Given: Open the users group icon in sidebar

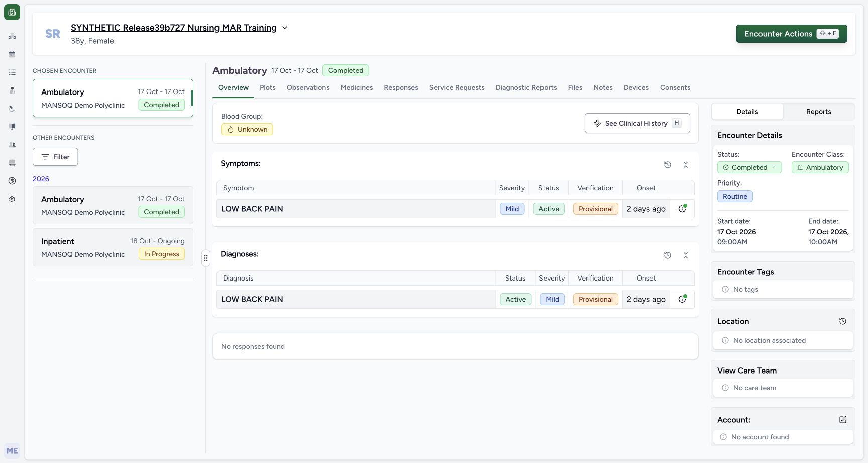Looking at the screenshot, I should [x=12, y=145].
